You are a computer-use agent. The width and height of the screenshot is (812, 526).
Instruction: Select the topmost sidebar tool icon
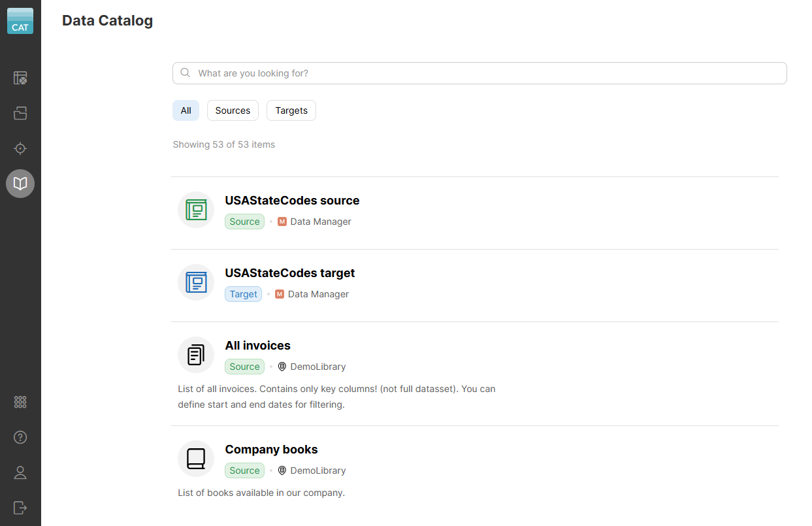point(20,78)
